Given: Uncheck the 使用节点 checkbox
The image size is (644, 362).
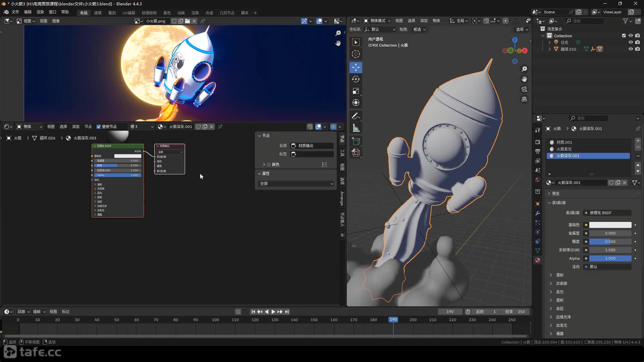Looking at the screenshot, I should [99, 127].
